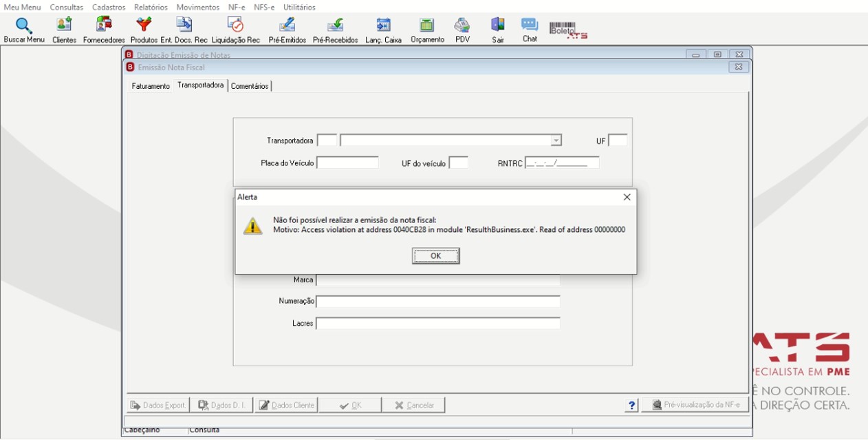Expand Transportadora dropdown arrow
Screen dimensions: 868x440
tap(556, 140)
